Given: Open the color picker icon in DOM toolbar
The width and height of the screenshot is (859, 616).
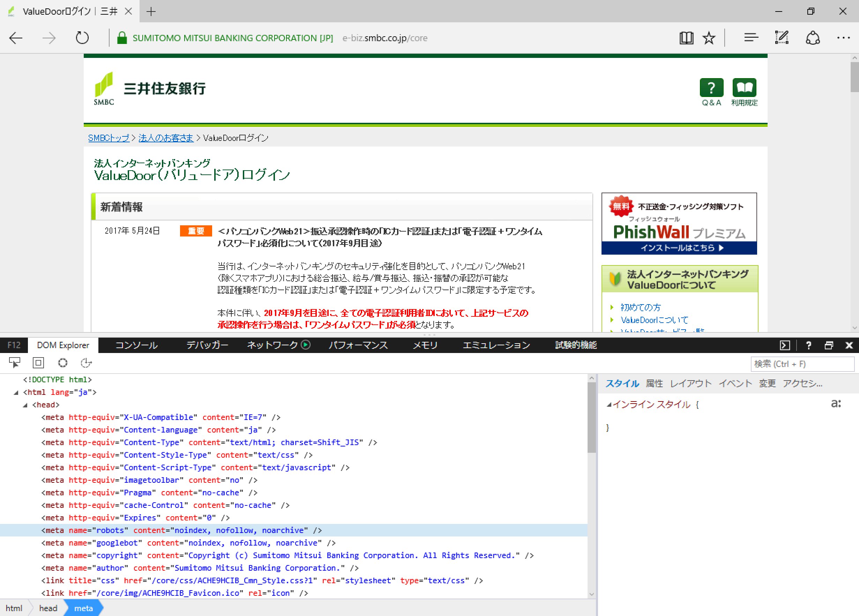Looking at the screenshot, I should point(62,363).
